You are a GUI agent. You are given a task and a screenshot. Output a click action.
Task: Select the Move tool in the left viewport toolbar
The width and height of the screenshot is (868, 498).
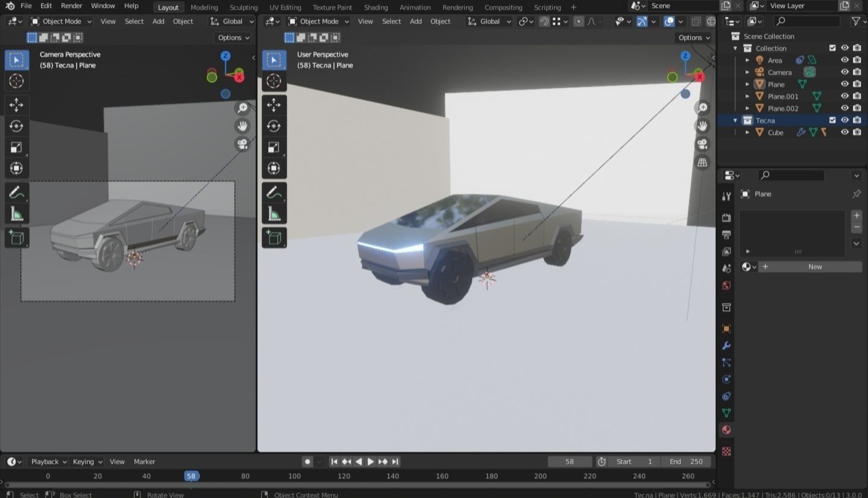pos(16,105)
